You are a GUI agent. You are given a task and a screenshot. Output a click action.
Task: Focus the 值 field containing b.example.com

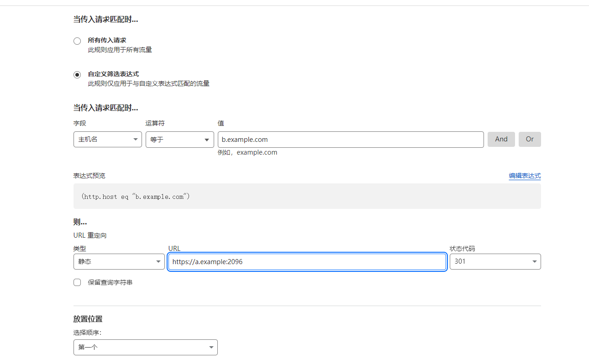(x=350, y=140)
